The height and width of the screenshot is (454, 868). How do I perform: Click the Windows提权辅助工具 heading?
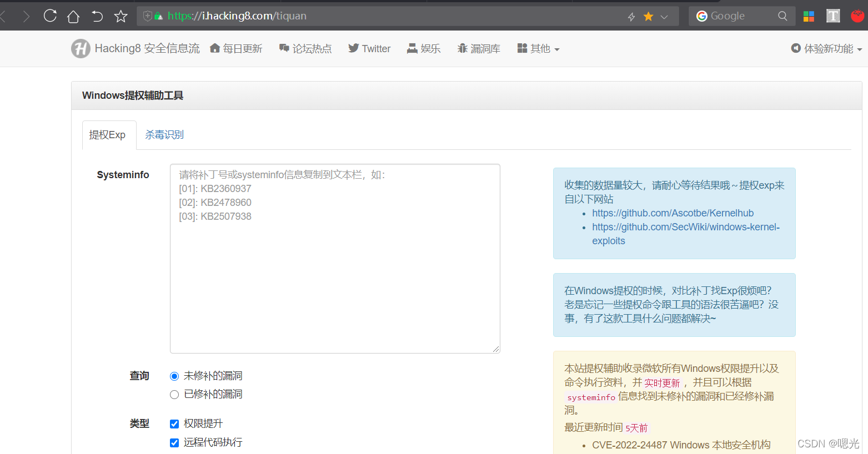133,95
